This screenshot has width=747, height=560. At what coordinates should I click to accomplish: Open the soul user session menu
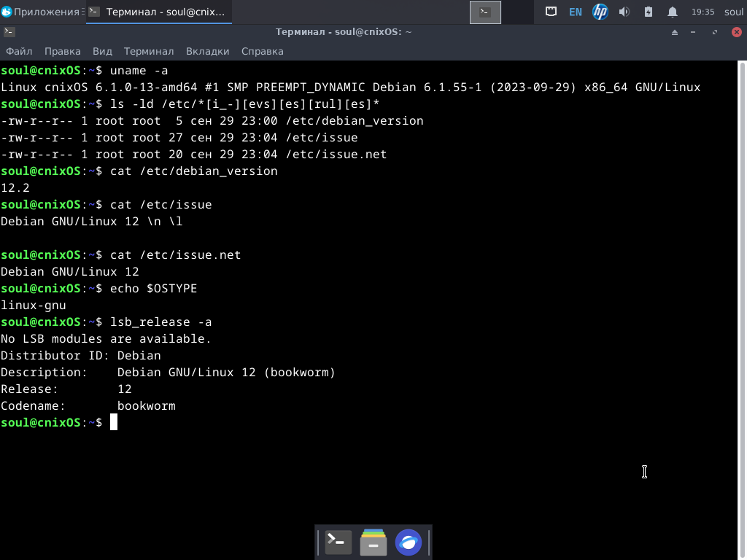point(734,12)
